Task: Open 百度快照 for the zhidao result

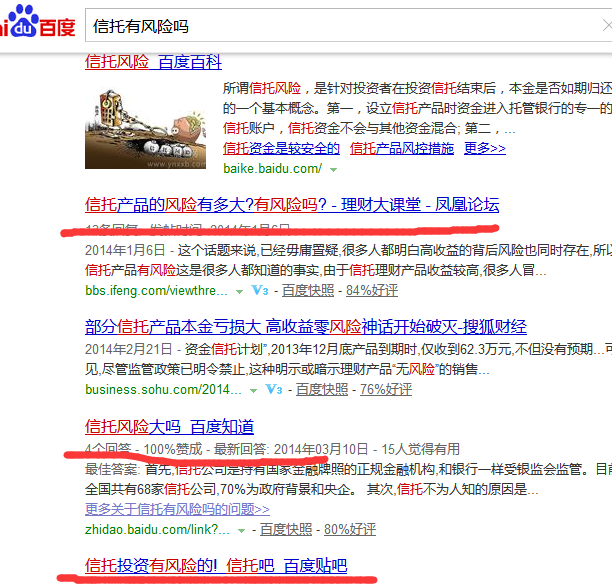Action: (286, 529)
